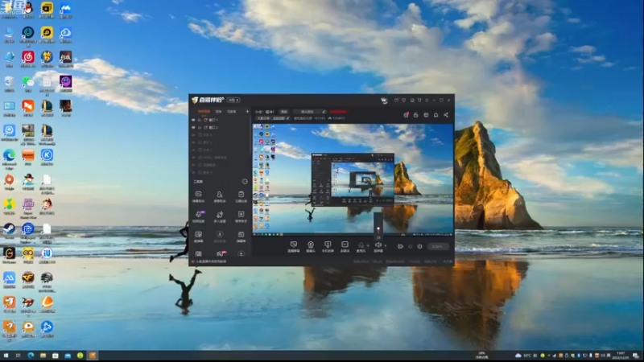Open live settings with the gear icon
This screenshot has height=362, width=644.
419,247
